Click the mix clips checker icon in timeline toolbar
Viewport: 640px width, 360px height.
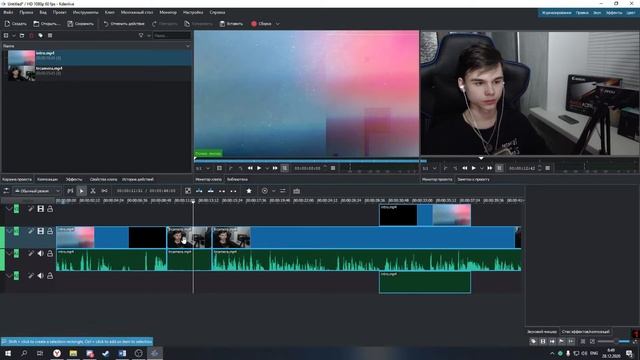(x=188, y=191)
